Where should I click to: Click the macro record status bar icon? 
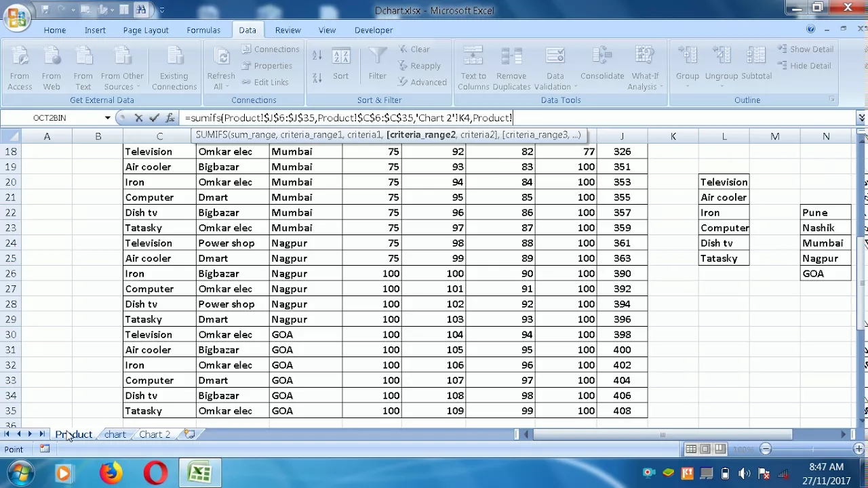click(x=45, y=449)
